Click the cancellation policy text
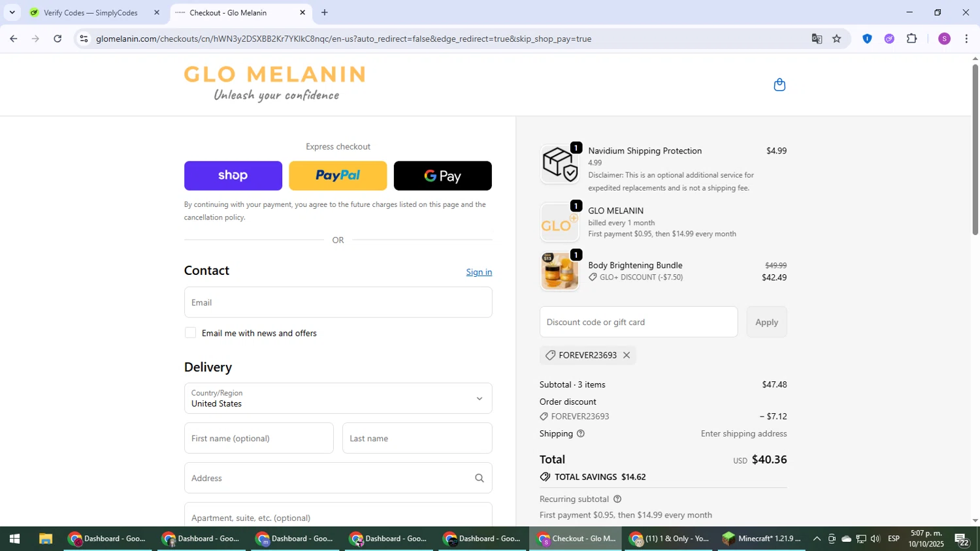Screen dimensions: 980x551 (x=215, y=217)
